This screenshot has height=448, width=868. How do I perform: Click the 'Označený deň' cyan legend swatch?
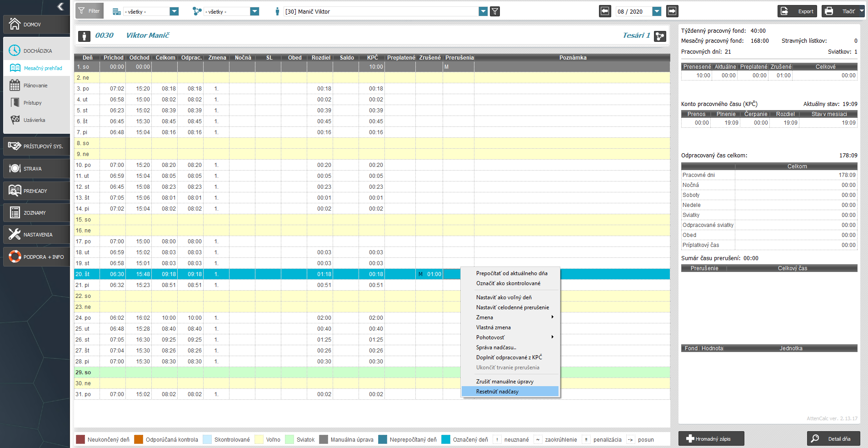(x=446, y=439)
